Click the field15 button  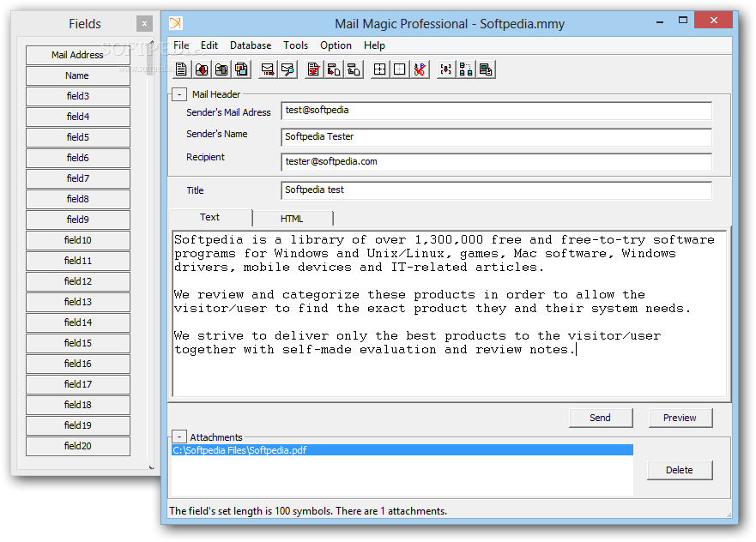77,343
